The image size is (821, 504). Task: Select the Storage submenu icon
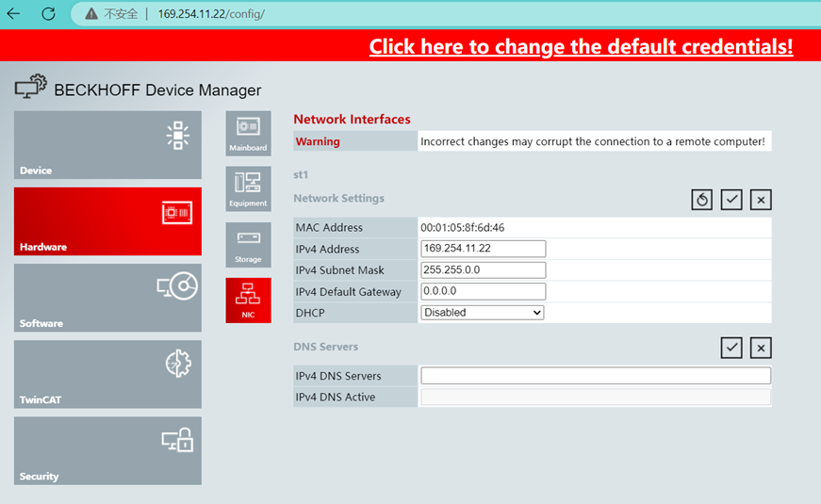[x=248, y=245]
